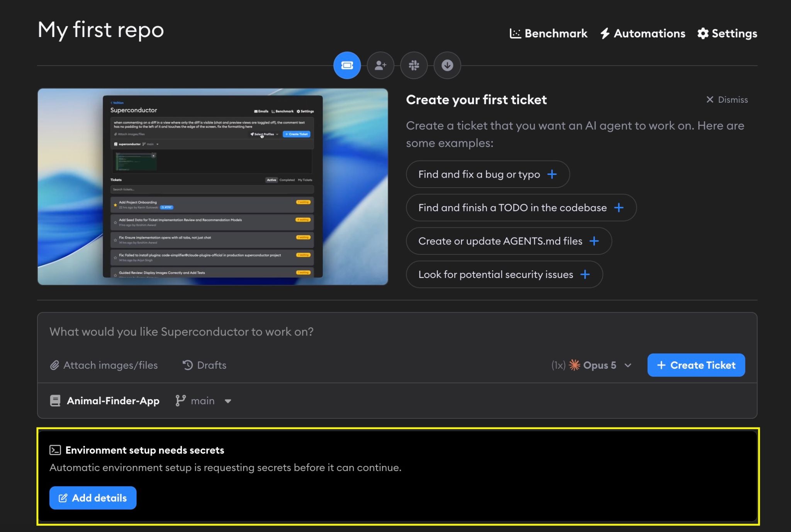Viewport: 791px width, 532px height.
Task: Play the Superconductor demo video thumbnail
Action: point(213,186)
